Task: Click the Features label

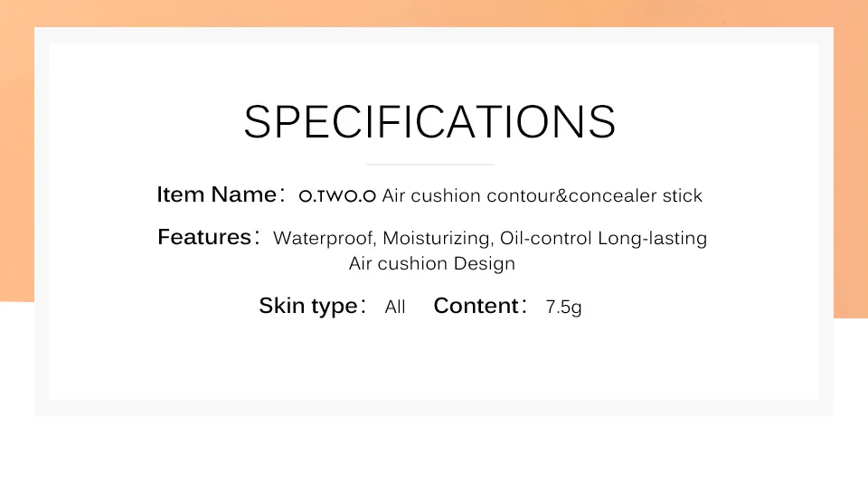Action: coord(205,237)
